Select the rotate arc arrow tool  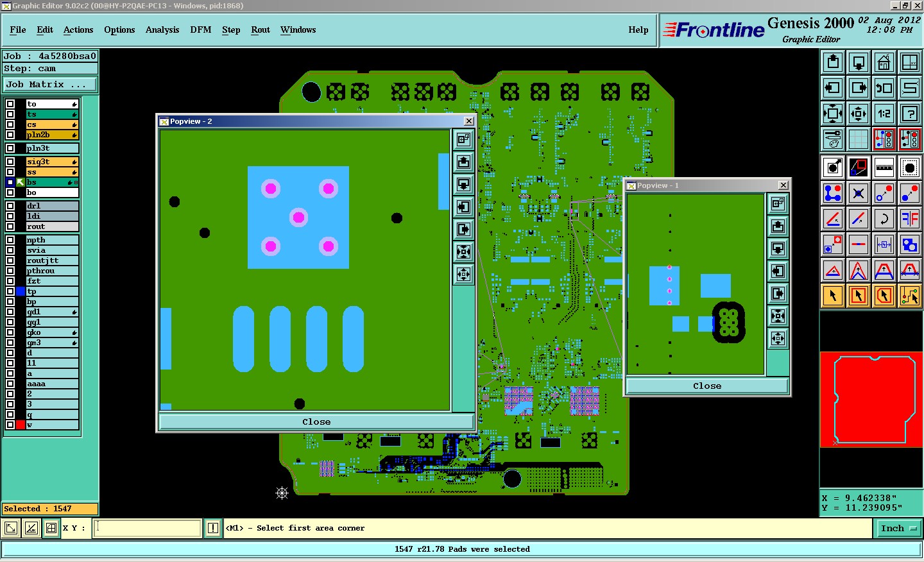(x=884, y=219)
